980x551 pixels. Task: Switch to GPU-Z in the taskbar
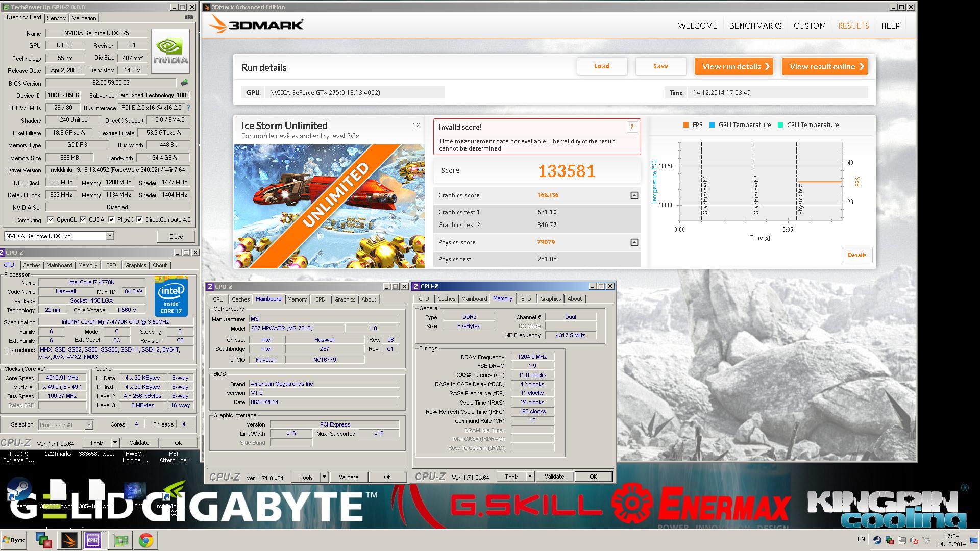121,540
